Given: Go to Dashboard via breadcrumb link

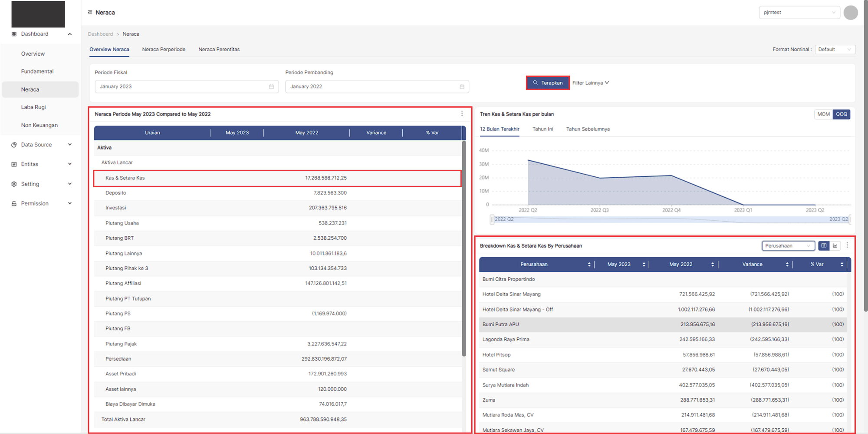Looking at the screenshot, I should pos(100,34).
